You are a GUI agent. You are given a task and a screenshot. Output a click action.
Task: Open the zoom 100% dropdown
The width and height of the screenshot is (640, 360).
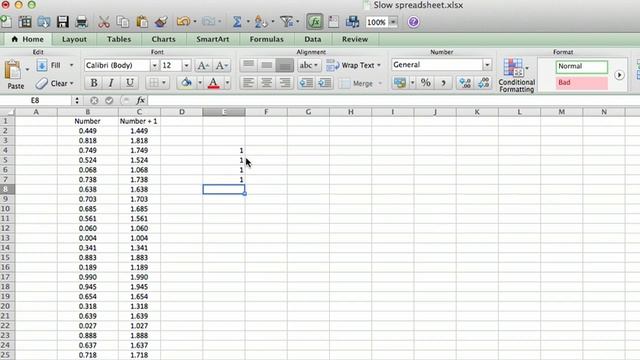tap(393, 22)
